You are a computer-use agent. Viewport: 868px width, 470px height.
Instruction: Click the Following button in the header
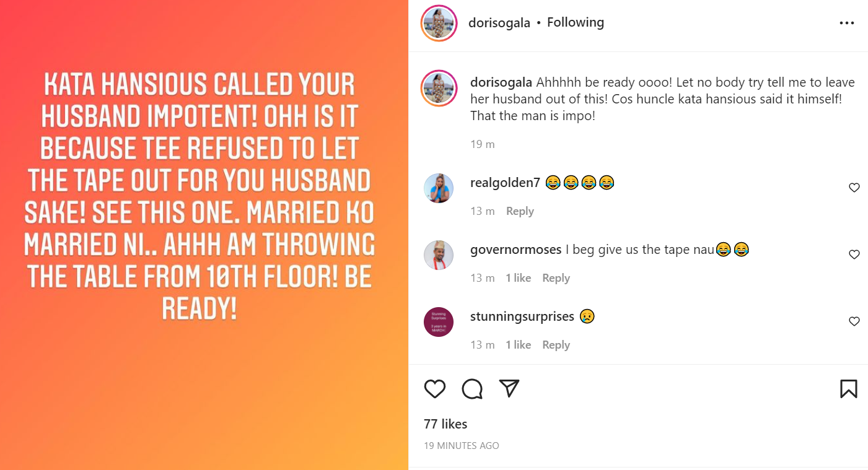(x=576, y=22)
